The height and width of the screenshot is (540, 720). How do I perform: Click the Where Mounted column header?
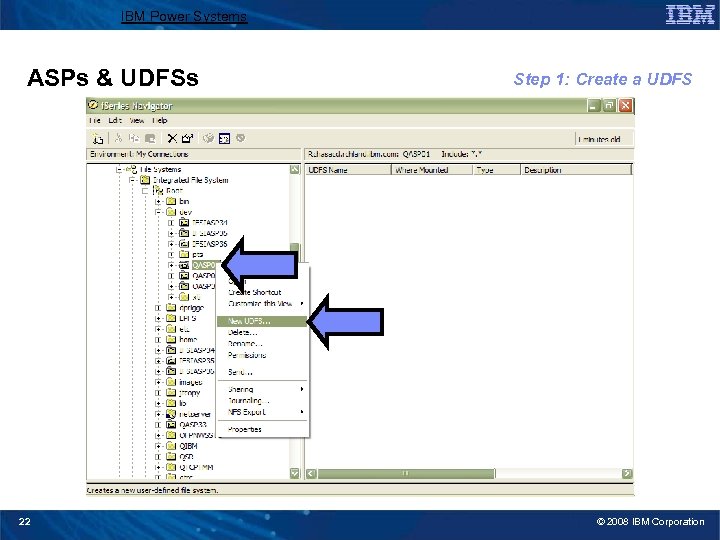[432, 170]
